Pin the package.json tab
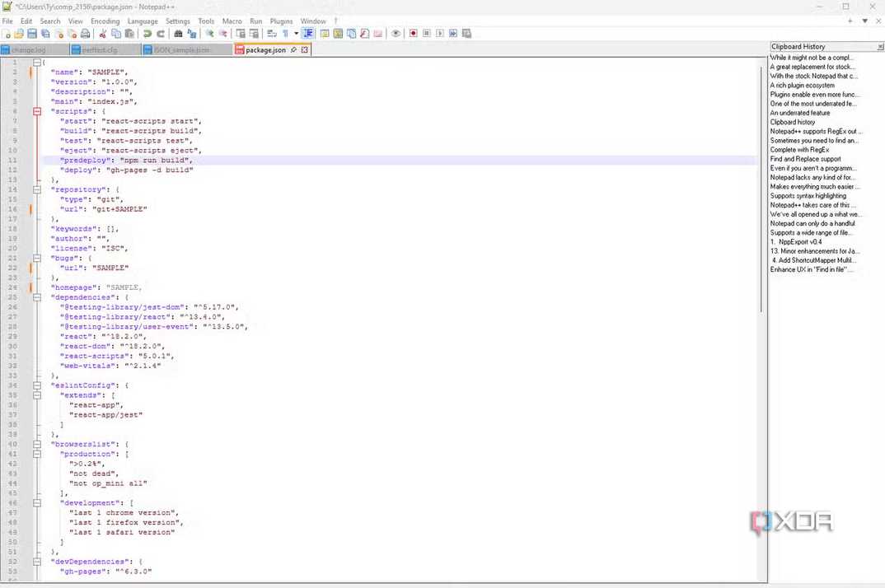Screen dimensions: 885x588 (293, 50)
